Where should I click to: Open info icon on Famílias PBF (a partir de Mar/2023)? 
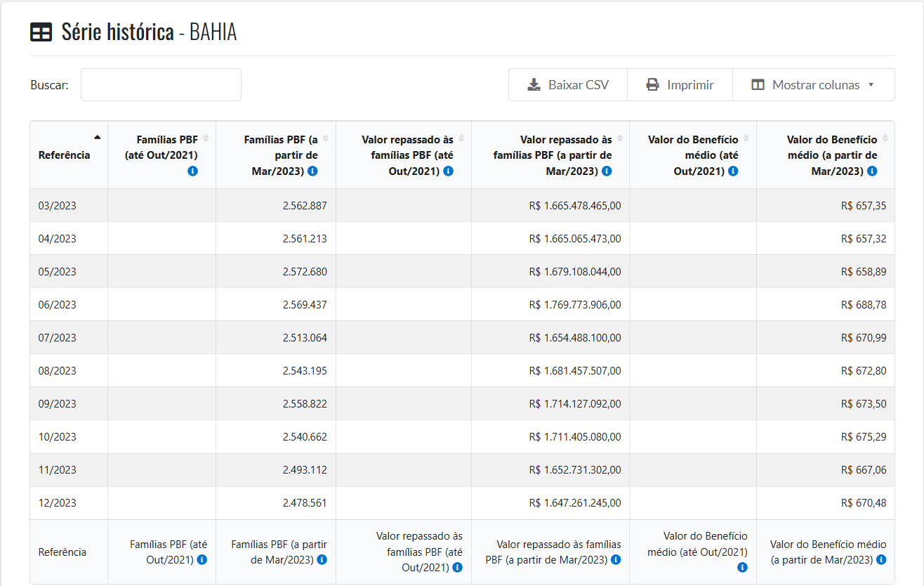pos(313,171)
